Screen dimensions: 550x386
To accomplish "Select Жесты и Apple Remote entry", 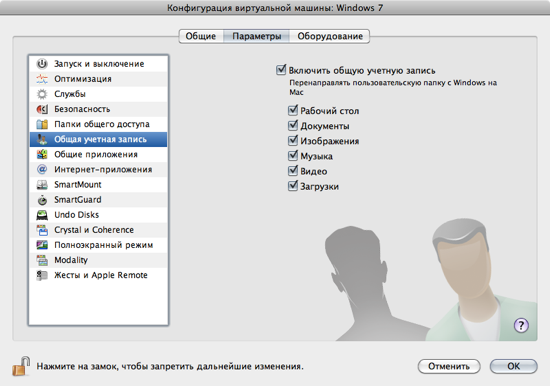I will point(98,275).
